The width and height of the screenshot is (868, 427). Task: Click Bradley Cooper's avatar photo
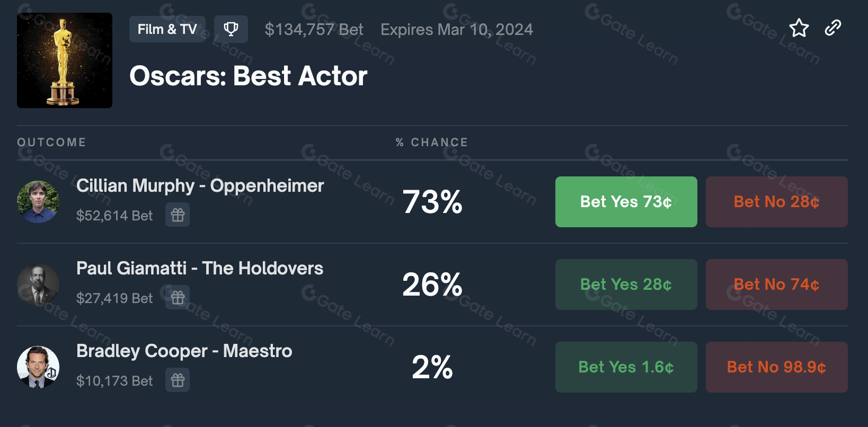[38, 367]
